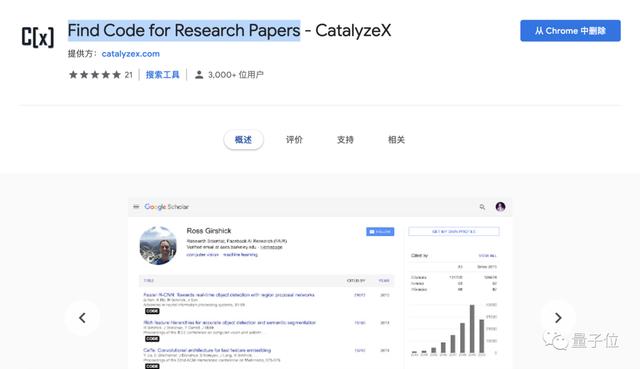Screen dimensions: 640x369
Task: Click the search magnifier in Google Scholar preview
Action: pos(482,207)
